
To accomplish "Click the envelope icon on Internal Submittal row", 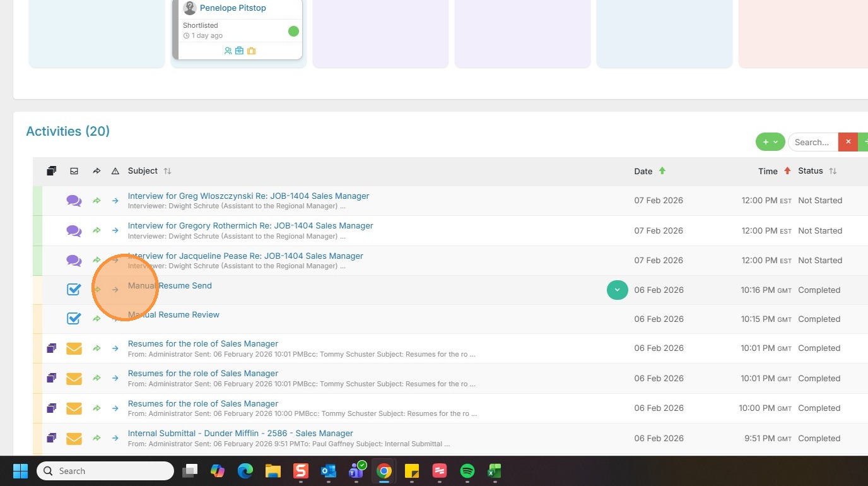I will 74,438.
